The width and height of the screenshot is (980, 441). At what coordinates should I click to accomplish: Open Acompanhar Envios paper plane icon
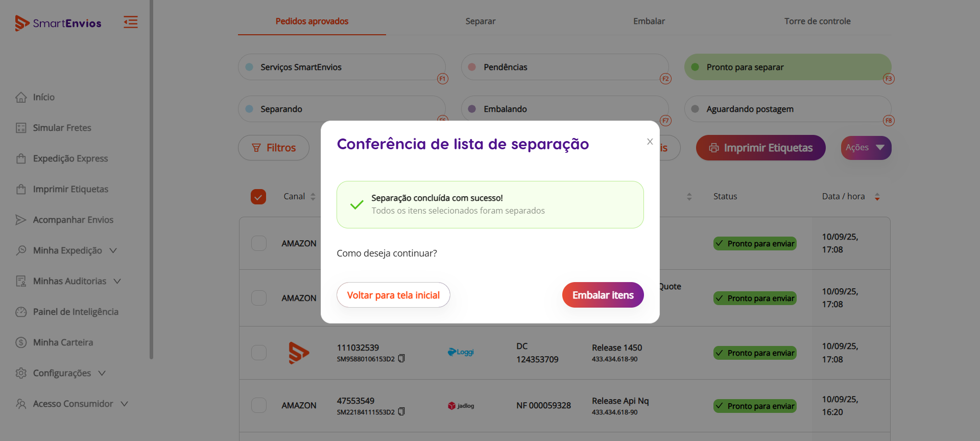pyautogui.click(x=21, y=220)
